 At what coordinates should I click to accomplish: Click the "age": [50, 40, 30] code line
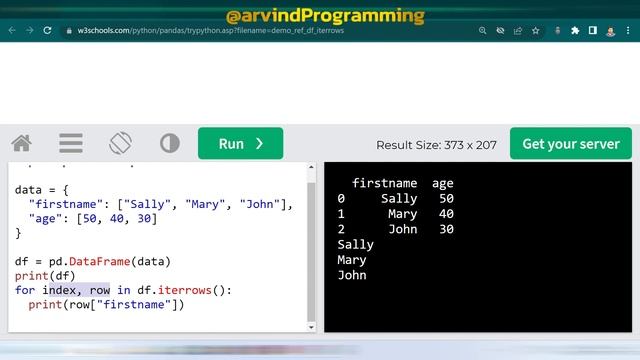(93, 219)
